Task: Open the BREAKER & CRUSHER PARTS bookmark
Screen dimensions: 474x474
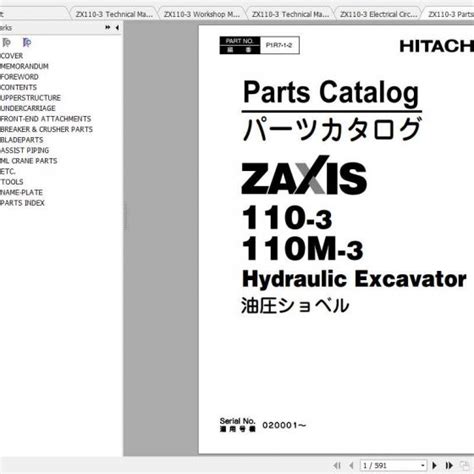Action: [x=46, y=129]
